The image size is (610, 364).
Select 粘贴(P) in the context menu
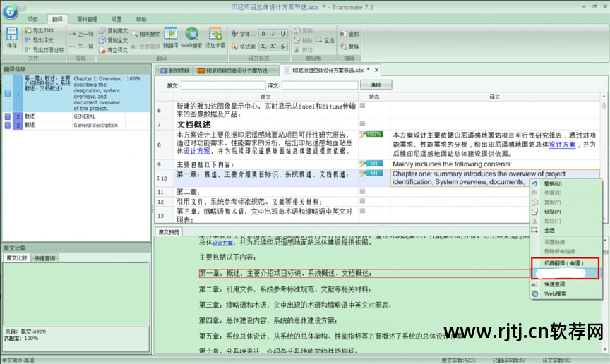[566, 212]
